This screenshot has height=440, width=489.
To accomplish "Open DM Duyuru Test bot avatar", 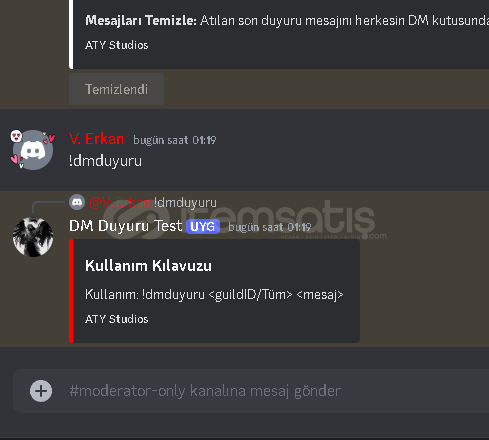I will (x=33, y=237).
